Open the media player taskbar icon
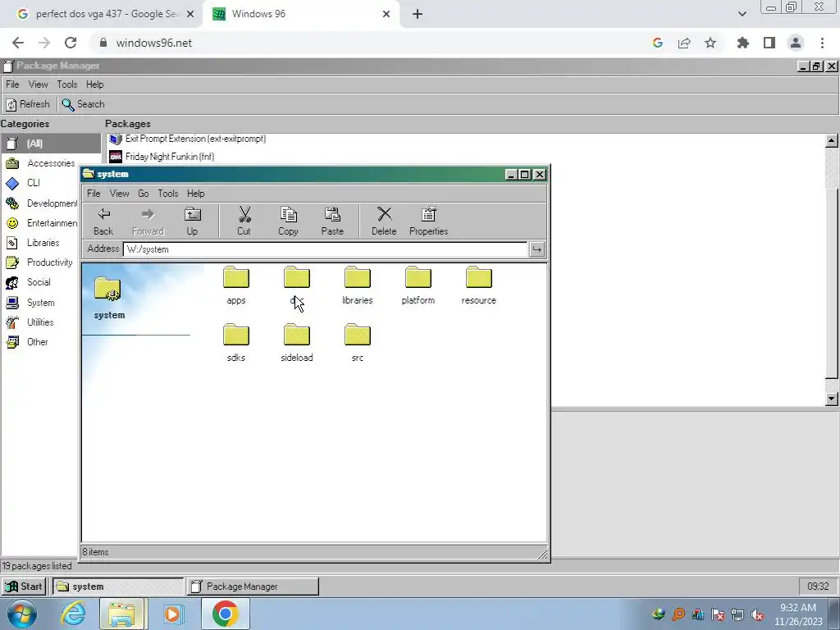Screen dimensions: 840x630 coord(172,614)
